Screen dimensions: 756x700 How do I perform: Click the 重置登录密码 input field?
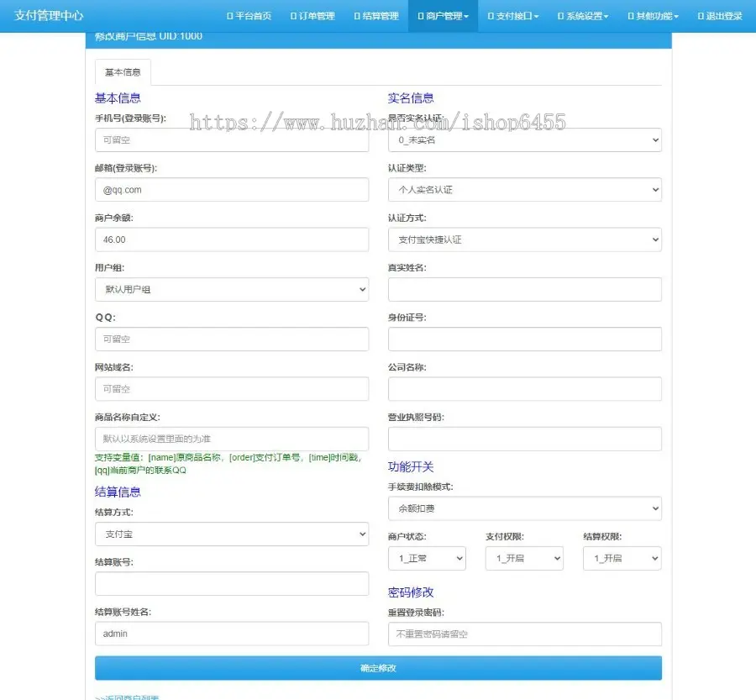tap(524, 634)
